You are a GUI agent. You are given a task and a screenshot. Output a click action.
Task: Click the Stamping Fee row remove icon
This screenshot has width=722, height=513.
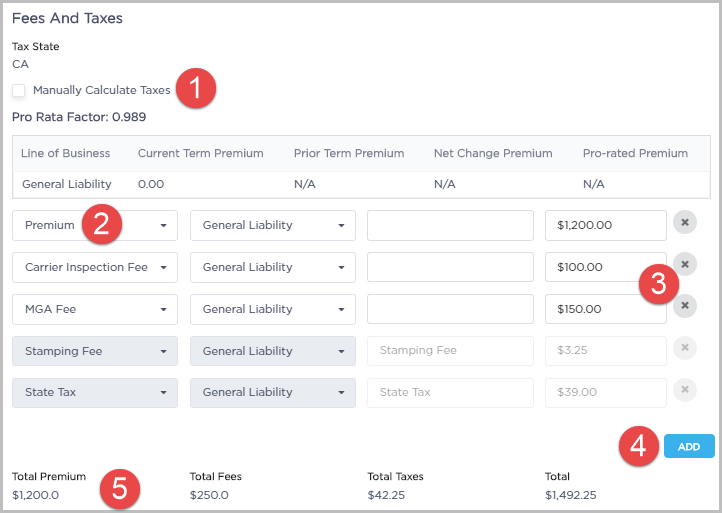685,348
